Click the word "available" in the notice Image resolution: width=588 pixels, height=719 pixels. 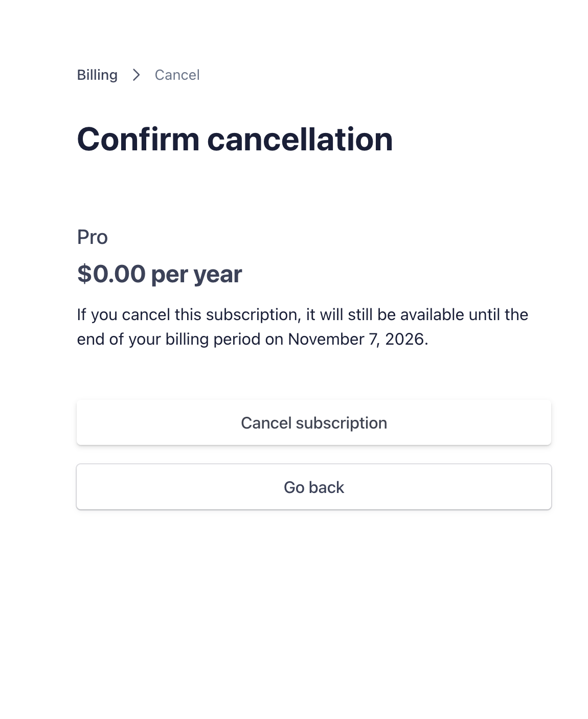tap(432, 314)
